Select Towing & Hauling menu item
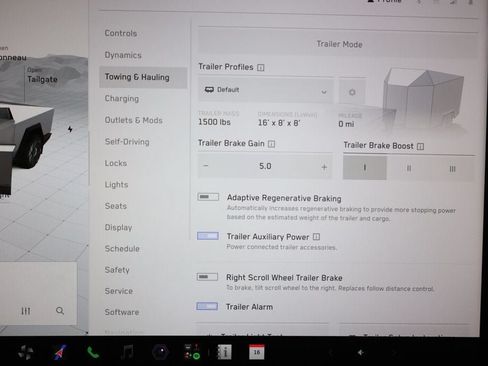 pyautogui.click(x=143, y=77)
